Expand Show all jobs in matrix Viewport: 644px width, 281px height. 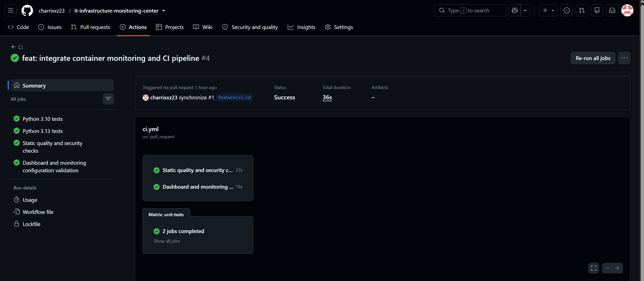pyautogui.click(x=167, y=241)
